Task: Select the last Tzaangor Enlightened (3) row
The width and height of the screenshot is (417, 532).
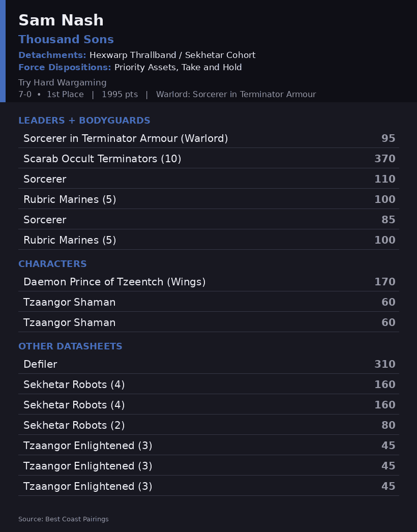Action: (x=208, y=487)
